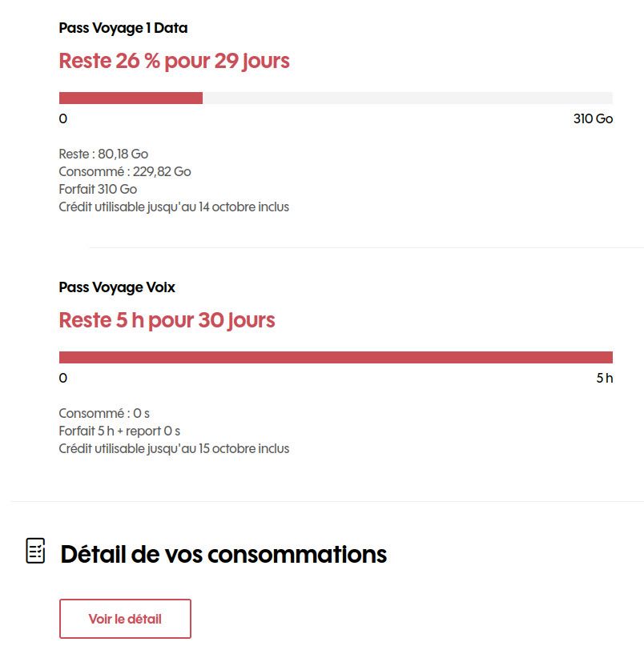Click the 310 Go maximum label
Image resolution: width=644 pixels, height=662 pixels.
[593, 119]
